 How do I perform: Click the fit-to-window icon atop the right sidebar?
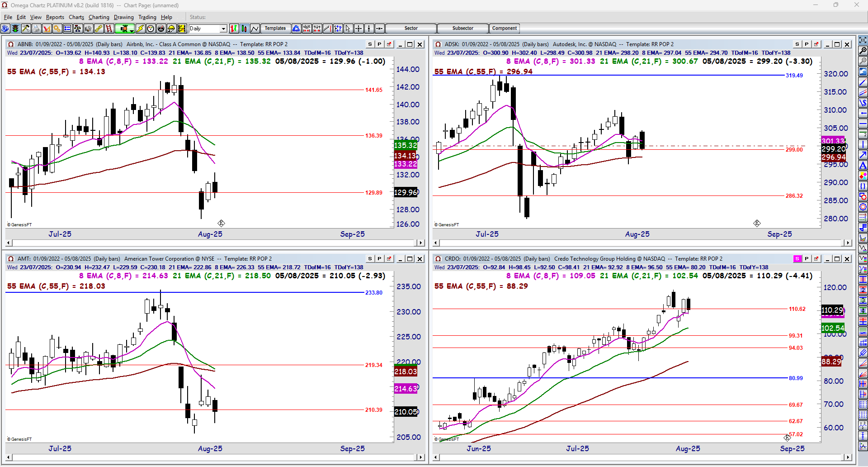click(x=863, y=40)
